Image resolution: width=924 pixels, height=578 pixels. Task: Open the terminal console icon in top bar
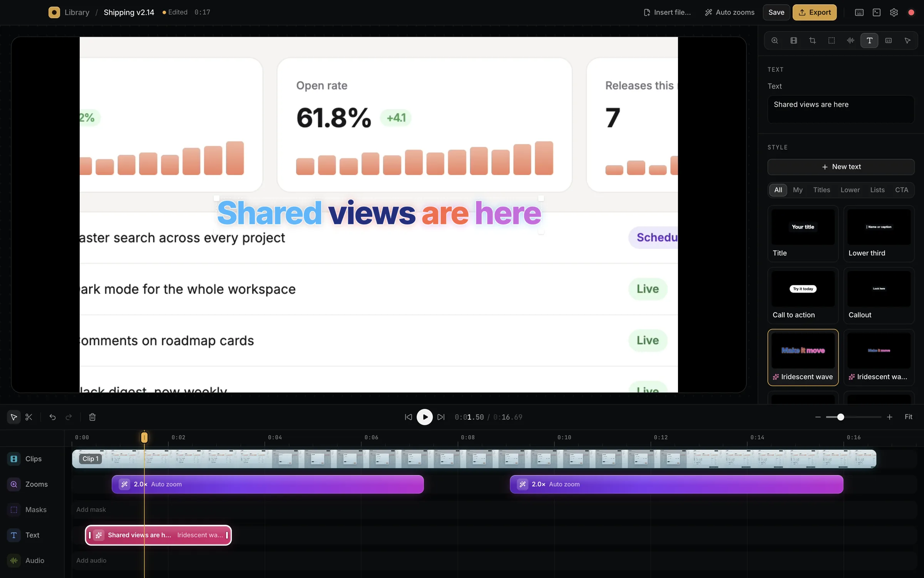coord(877,12)
